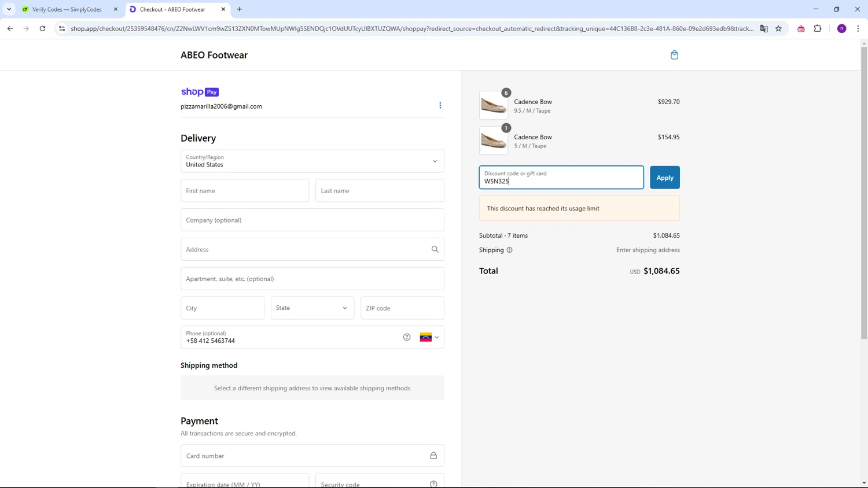Click the address search magnifier icon
868x488 pixels.
435,249
